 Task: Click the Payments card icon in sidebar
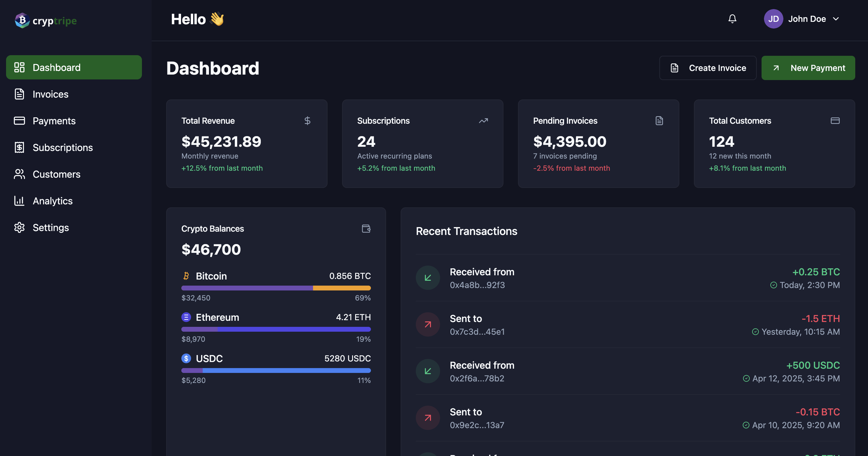[19, 121]
